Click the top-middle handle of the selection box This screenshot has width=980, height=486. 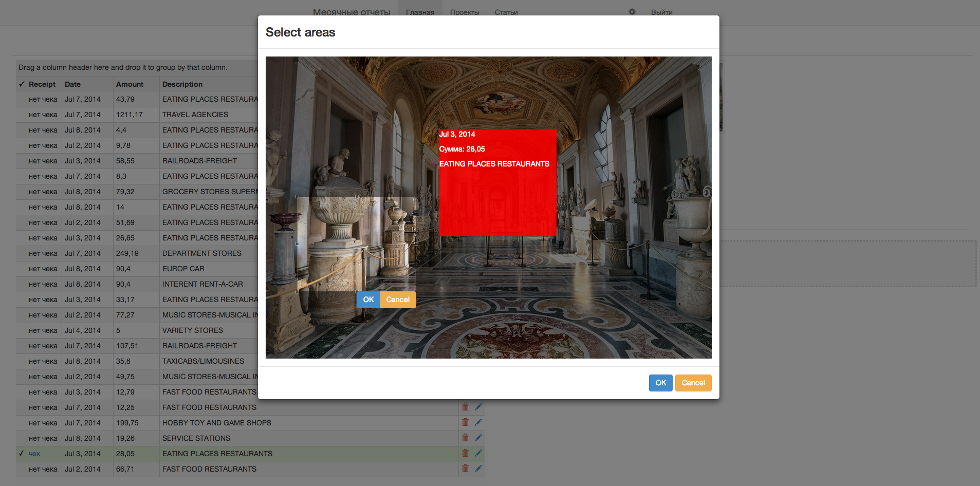[x=357, y=196]
